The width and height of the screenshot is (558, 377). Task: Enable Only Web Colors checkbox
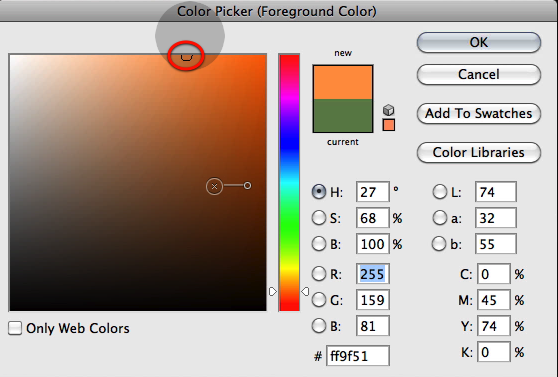(x=15, y=328)
